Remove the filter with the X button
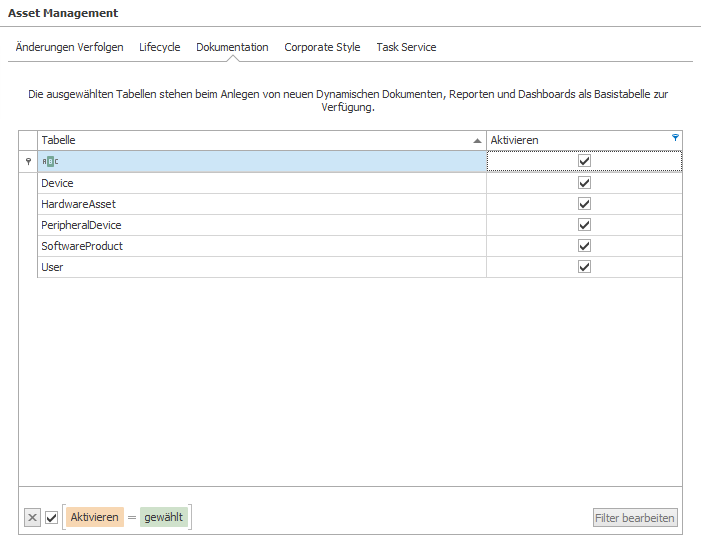The width and height of the screenshot is (701, 556). 32,518
